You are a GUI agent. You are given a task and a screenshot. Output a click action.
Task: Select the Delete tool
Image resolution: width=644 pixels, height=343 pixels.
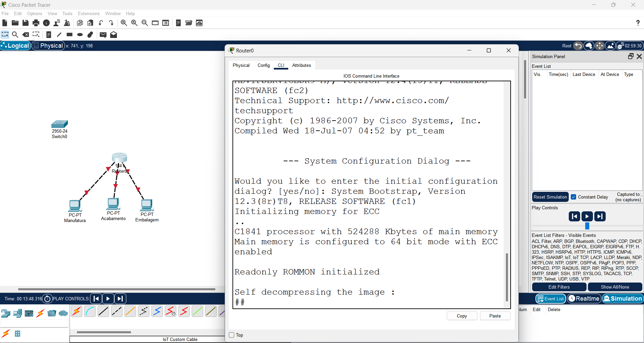(x=26, y=35)
